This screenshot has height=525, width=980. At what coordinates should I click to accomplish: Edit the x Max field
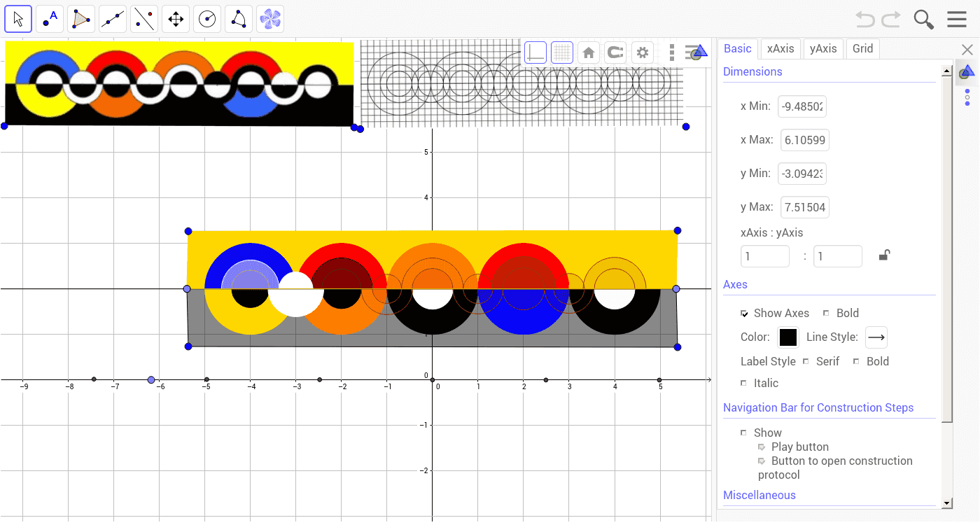(804, 140)
